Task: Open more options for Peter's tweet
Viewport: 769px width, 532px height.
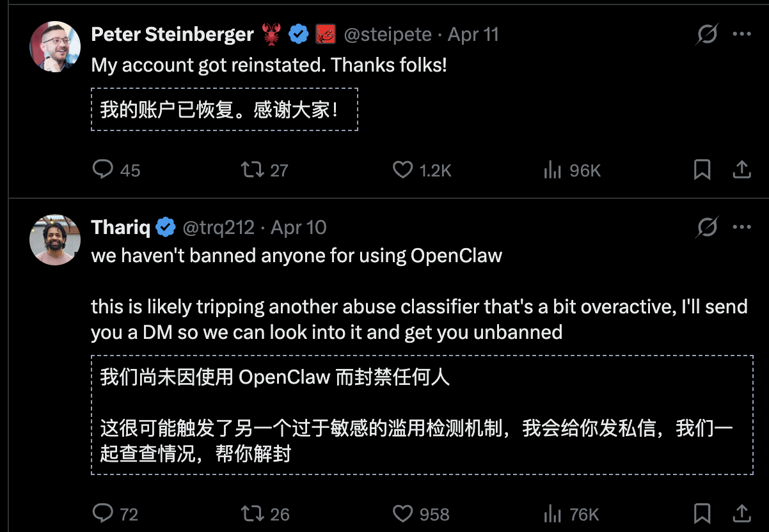Action: [741, 35]
